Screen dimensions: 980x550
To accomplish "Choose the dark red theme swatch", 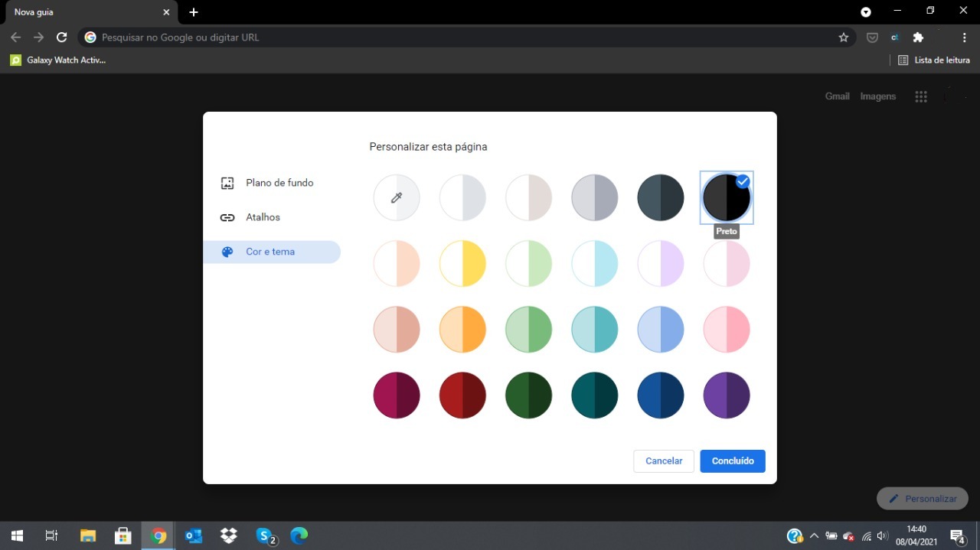I will (462, 395).
